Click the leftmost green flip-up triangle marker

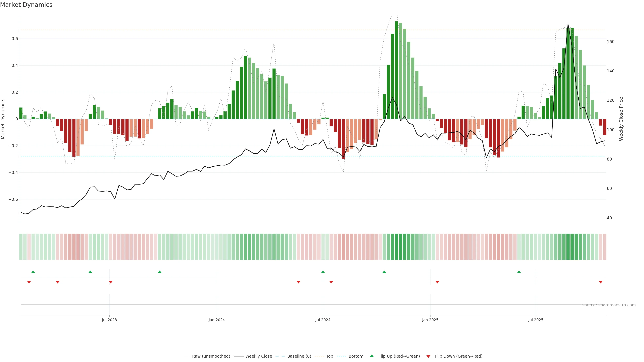(33, 272)
